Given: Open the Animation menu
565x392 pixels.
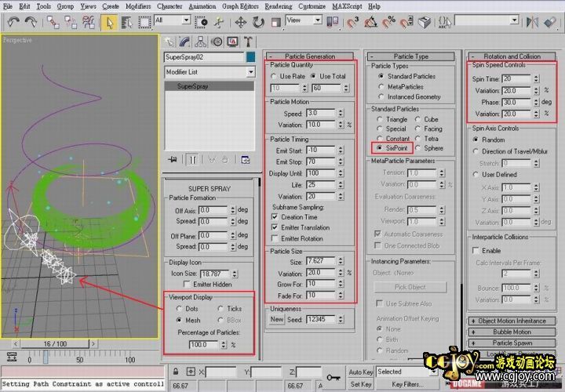Looking at the screenshot, I should (202, 6).
